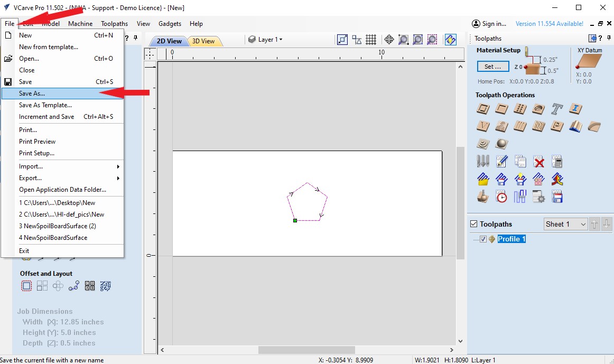Click the snap-to-grid toolbar icon

click(371, 40)
